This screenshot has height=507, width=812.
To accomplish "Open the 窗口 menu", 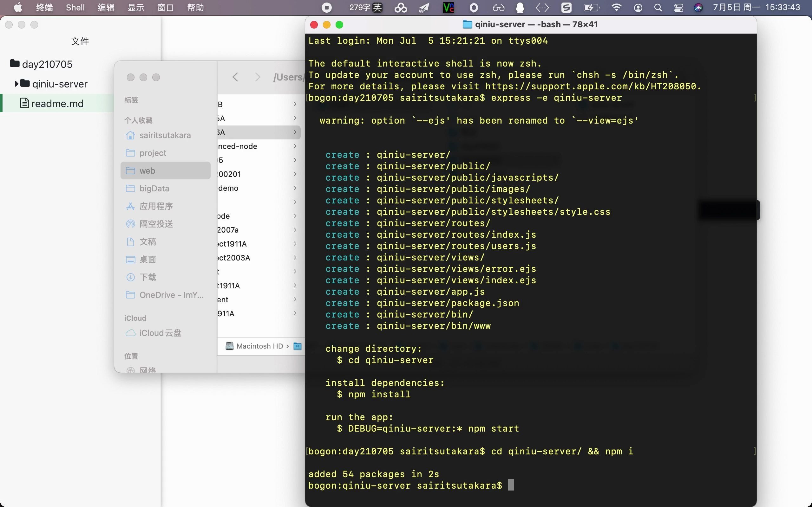I will [x=166, y=7].
